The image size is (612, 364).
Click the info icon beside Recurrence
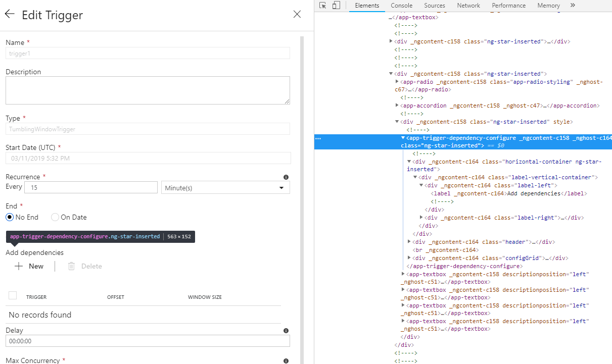(x=286, y=177)
